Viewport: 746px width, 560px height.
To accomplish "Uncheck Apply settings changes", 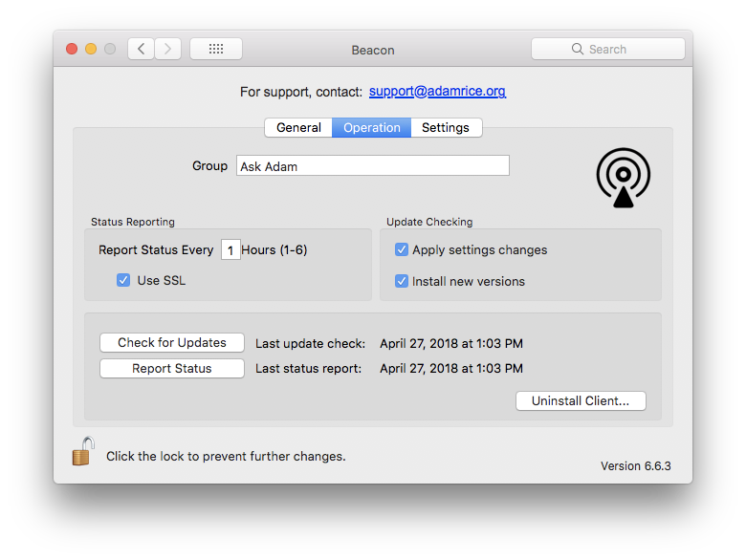I will (402, 249).
